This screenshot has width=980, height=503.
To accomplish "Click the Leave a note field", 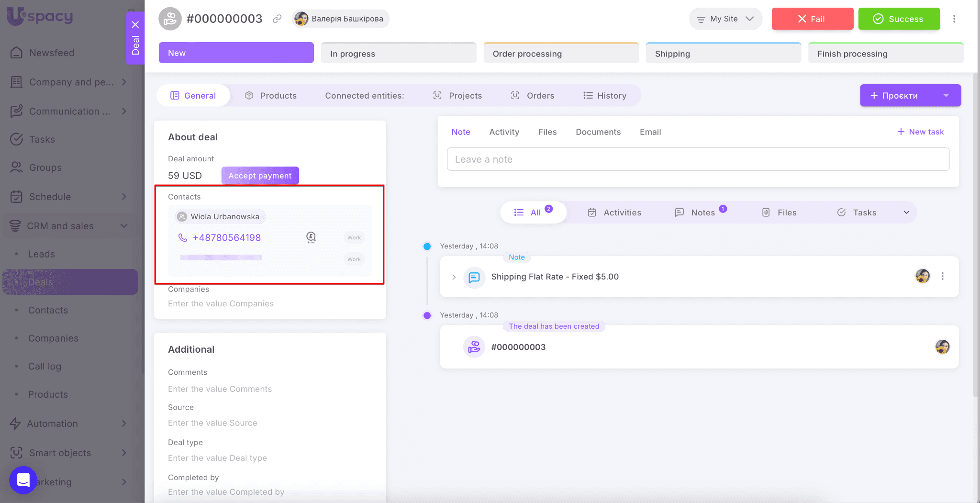I will coord(698,159).
